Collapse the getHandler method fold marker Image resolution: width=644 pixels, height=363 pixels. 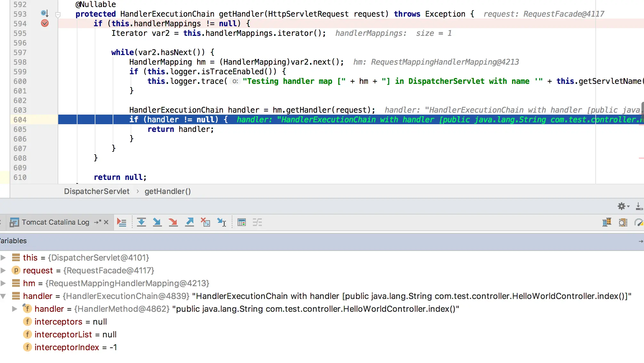tap(58, 15)
